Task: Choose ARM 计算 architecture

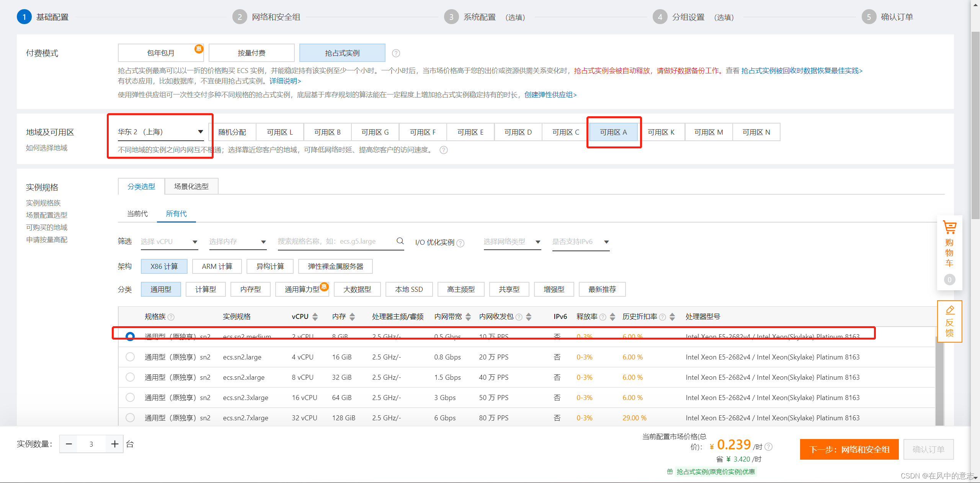Action: click(217, 266)
